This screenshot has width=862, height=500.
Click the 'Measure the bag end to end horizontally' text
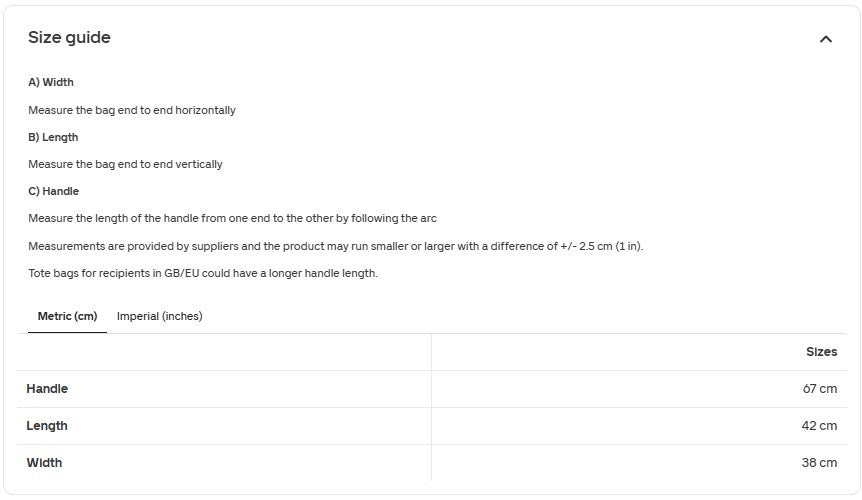[x=132, y=110]
